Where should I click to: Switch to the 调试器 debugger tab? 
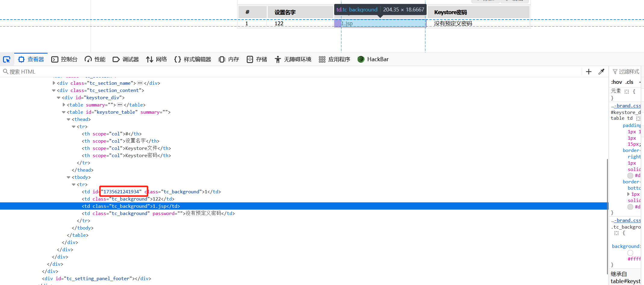pyautogui.click(x=126, y=59)
